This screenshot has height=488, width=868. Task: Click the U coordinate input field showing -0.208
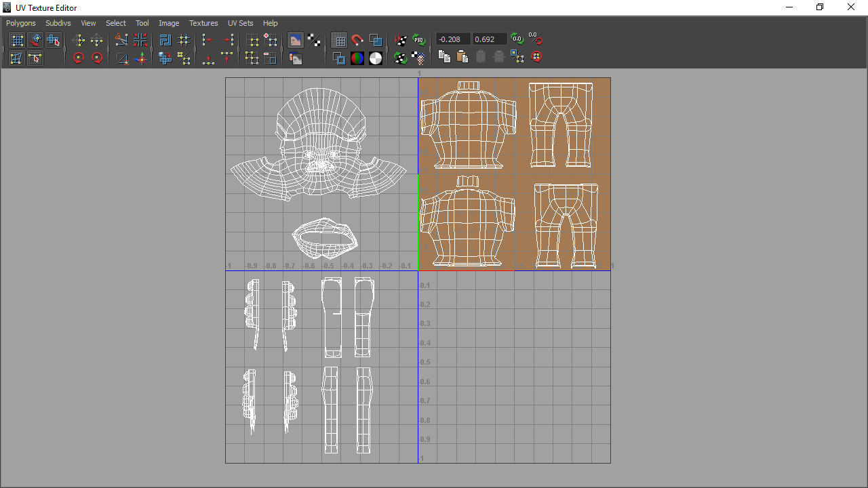(x=452, y=39)
